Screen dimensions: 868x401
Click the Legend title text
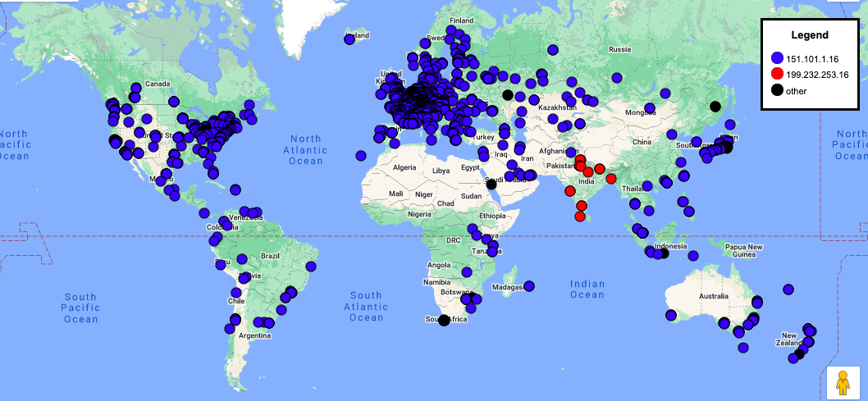(809, 34)
